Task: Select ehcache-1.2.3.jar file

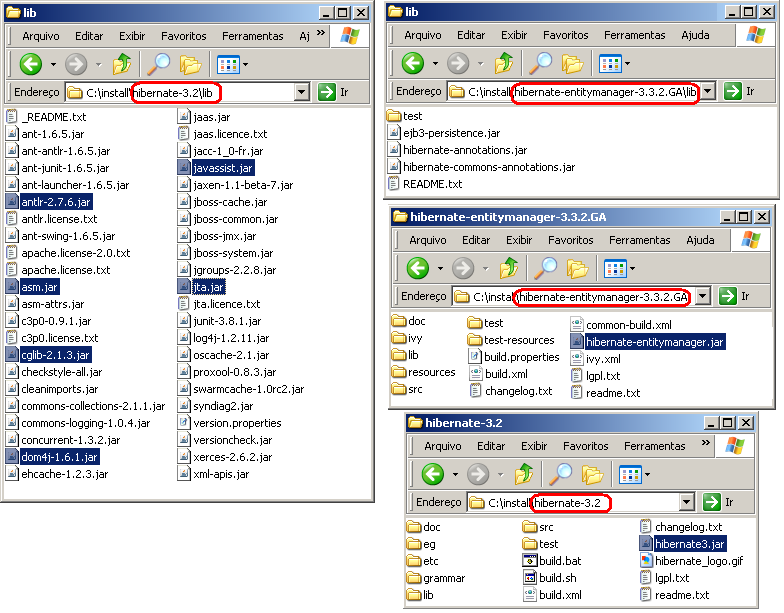Action: 57,474
